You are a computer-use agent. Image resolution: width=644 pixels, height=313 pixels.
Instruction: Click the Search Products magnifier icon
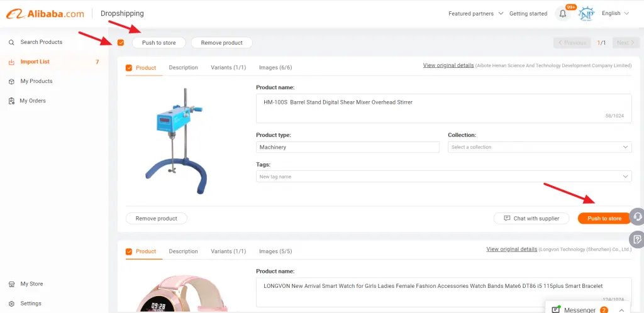[x=11, y=42]
